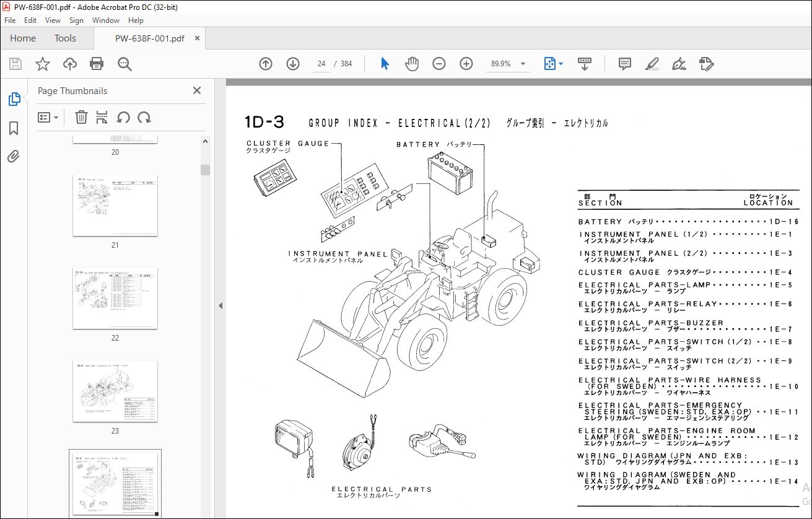Switch to the Tools tab
812x519 pixels.
(65, 38)
